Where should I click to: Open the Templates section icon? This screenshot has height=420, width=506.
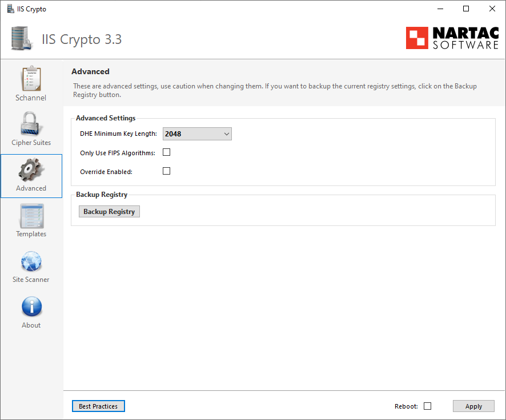click(31, 216)
